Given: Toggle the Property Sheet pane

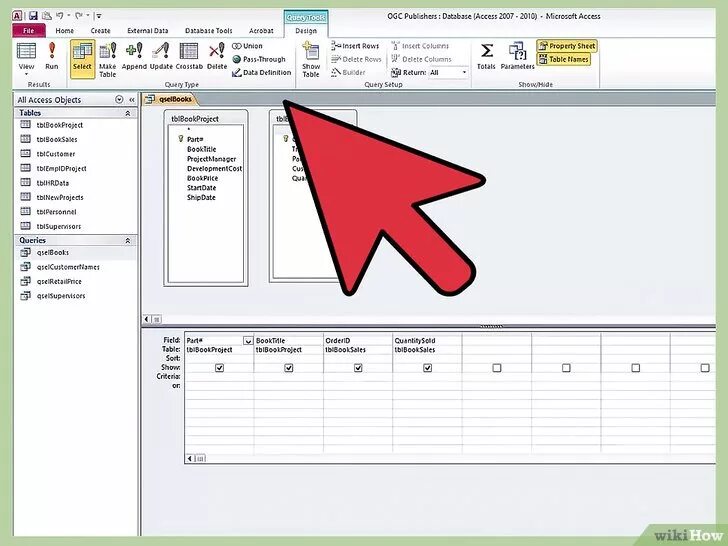Looking at the screenshot, I should 567,46.
